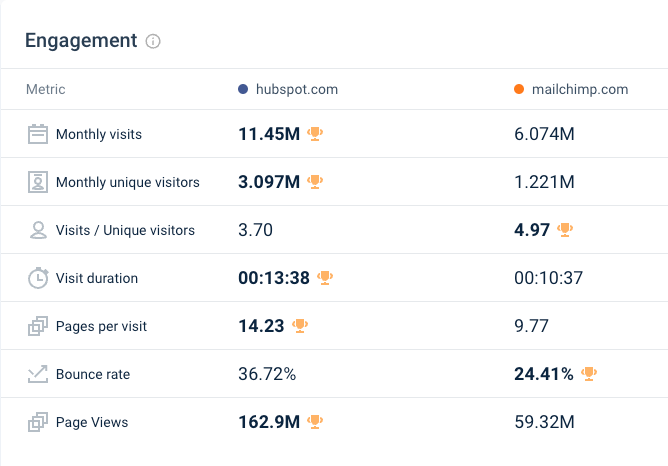The height and width of the screenshot is (466, 668).
Task: Select the 24.41% bounce rate value
Action: (544, 374)
